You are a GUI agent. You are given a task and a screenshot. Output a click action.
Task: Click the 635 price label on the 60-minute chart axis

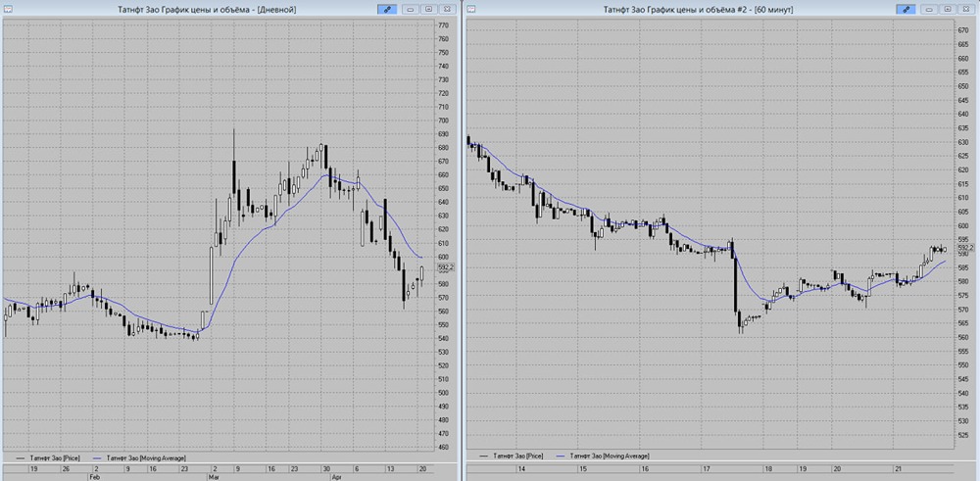pos(963,128)
